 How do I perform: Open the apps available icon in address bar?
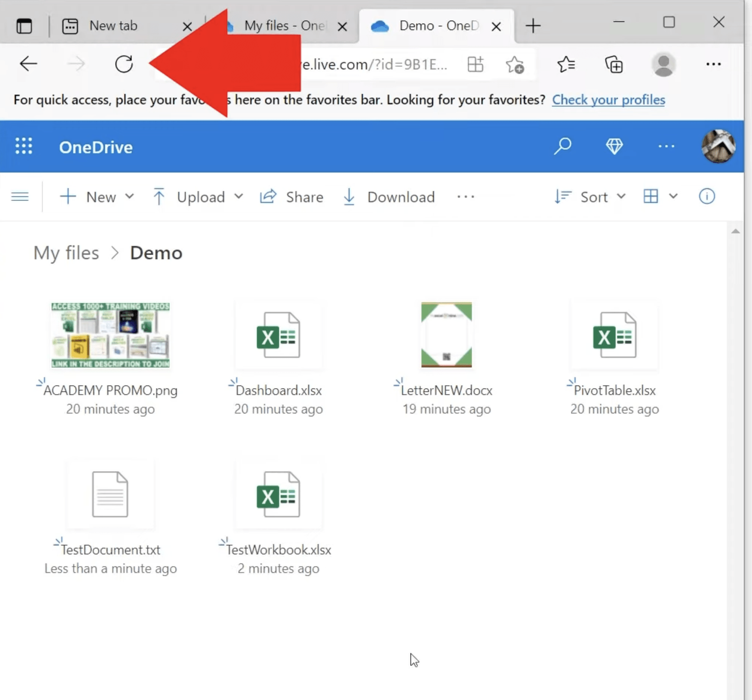[x=475, y=64]
